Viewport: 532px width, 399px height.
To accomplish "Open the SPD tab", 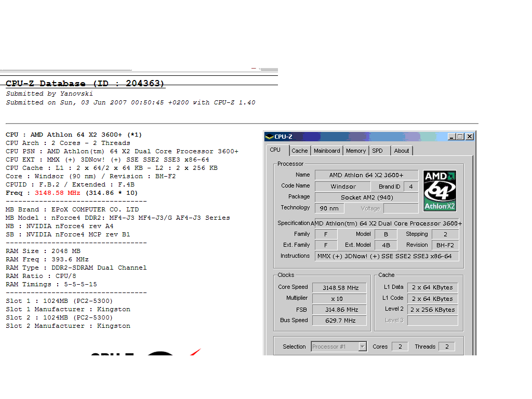I will [x=377, y=151].
